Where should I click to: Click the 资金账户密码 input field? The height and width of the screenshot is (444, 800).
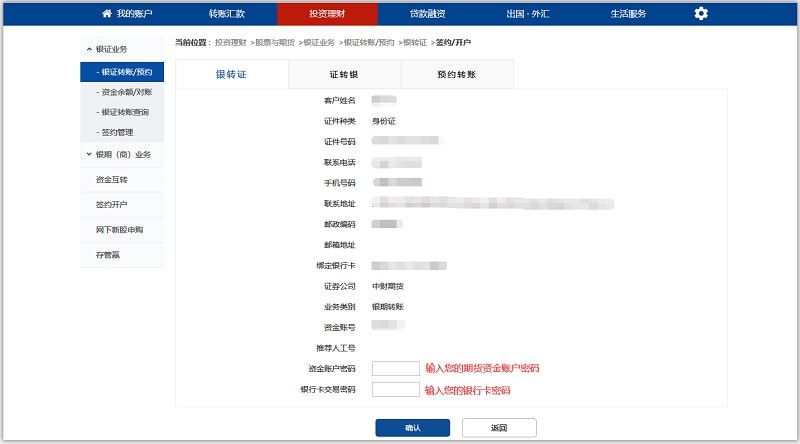point(395,368)
